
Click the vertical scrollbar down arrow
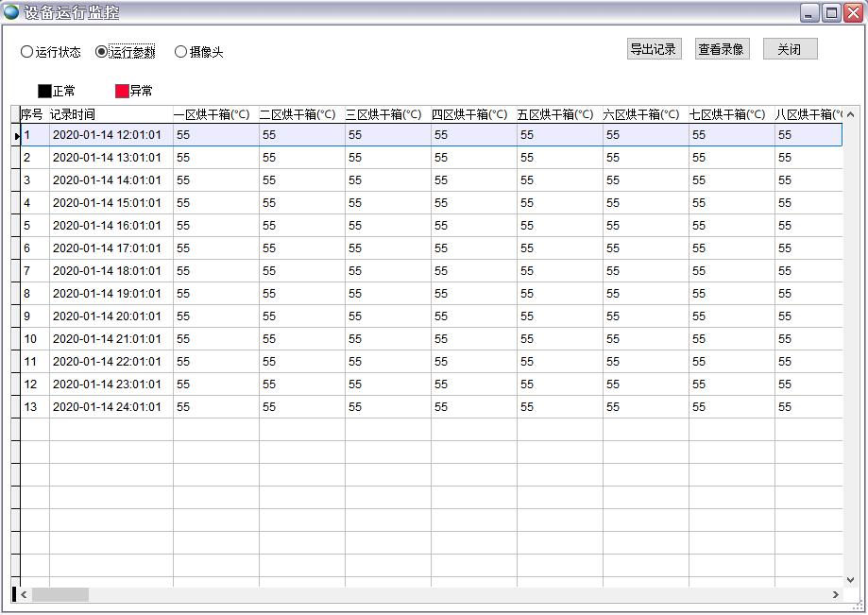850,579
